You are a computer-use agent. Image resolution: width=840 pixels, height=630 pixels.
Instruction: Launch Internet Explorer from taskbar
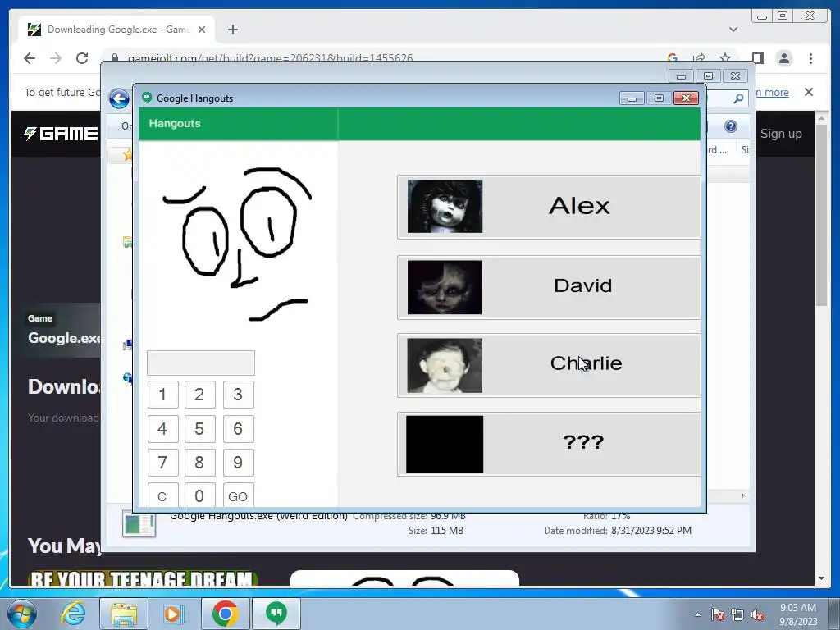pos(73,614)
